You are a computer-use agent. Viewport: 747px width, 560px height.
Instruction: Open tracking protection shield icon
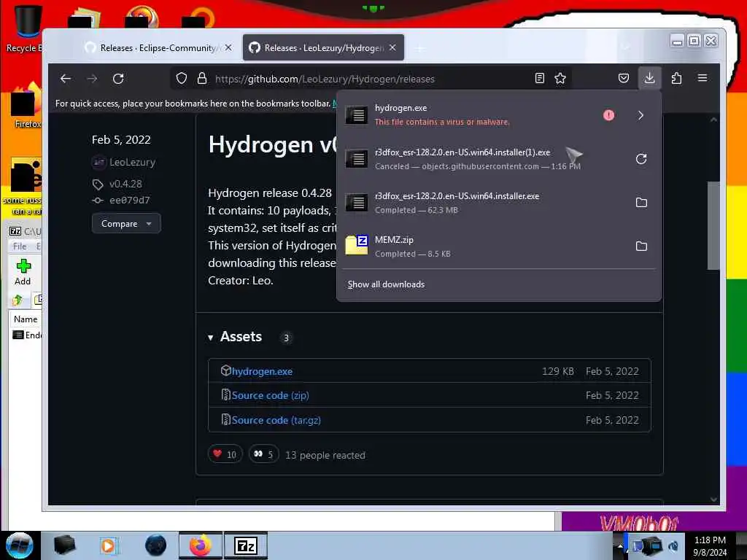(x=182, y=79)
